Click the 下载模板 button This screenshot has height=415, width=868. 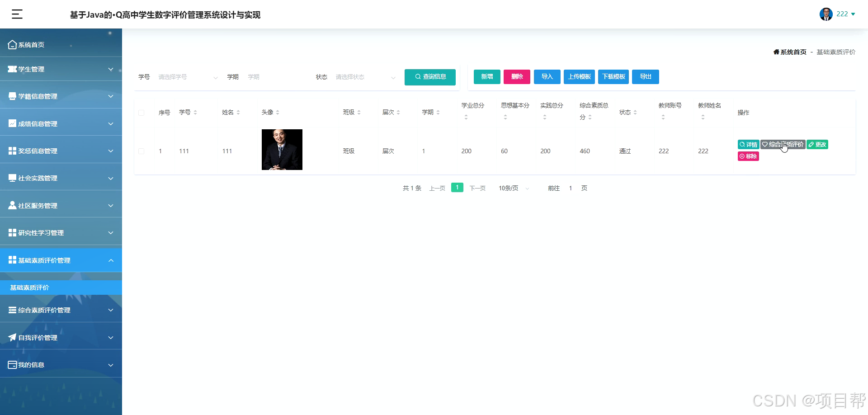point(613,77)
